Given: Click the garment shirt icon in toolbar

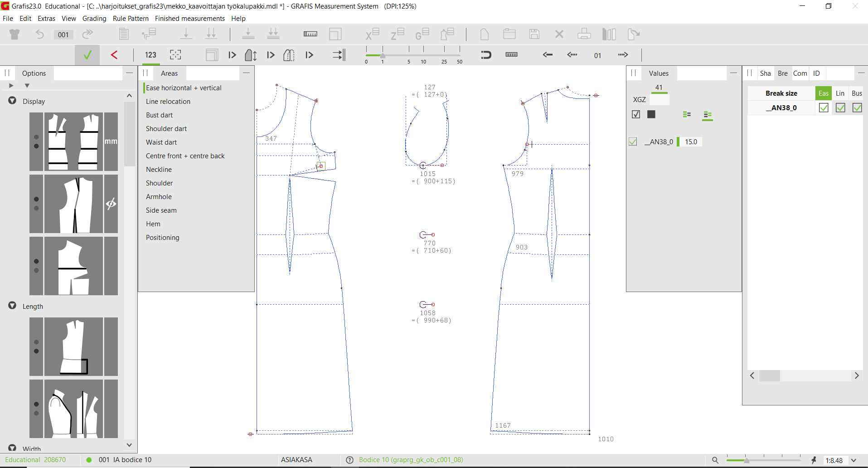Looking at the screenshot, I should tap(15, 34).
